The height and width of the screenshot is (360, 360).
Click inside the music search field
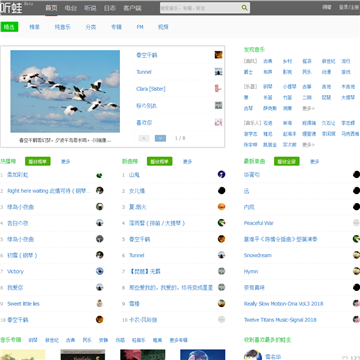pyautogui.click(x=200, y=8)
